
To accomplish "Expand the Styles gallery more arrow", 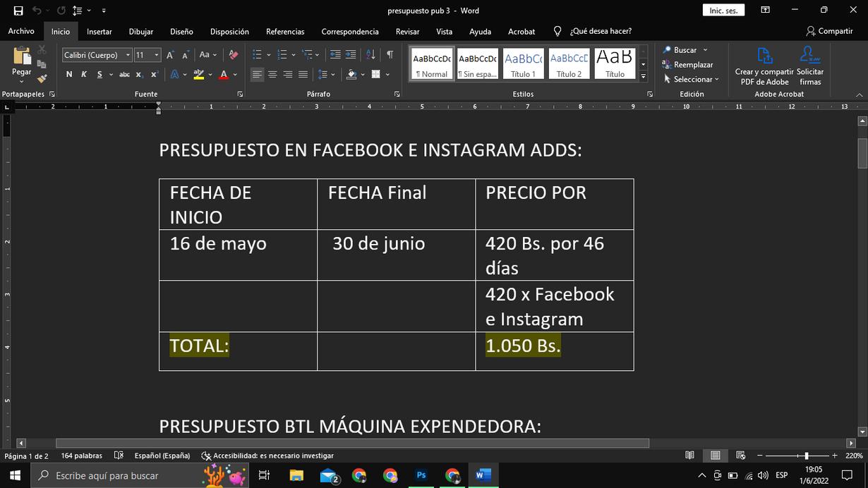I will (643, 77).
